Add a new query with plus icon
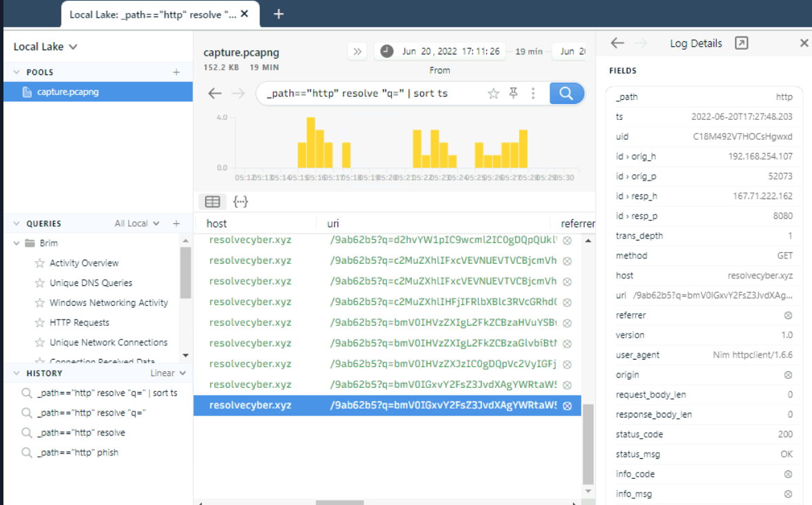Screen dimensions: 812x505 (176, 224)
